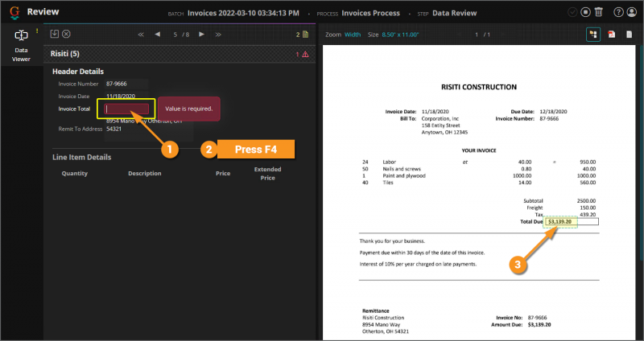Image resolution: width=644 pixels, height=341 pixels.
Task: Click the Invoice Total input field
Action: (126, 109)
